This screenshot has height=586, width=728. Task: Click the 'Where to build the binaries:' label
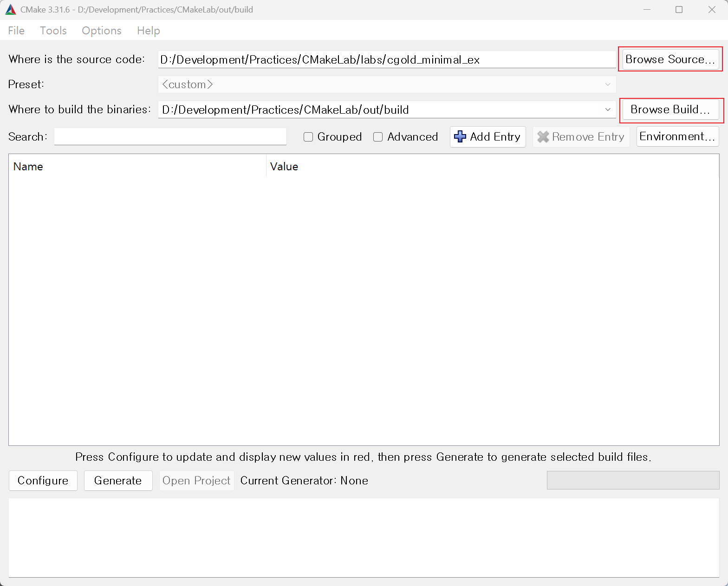click(80, 109)
